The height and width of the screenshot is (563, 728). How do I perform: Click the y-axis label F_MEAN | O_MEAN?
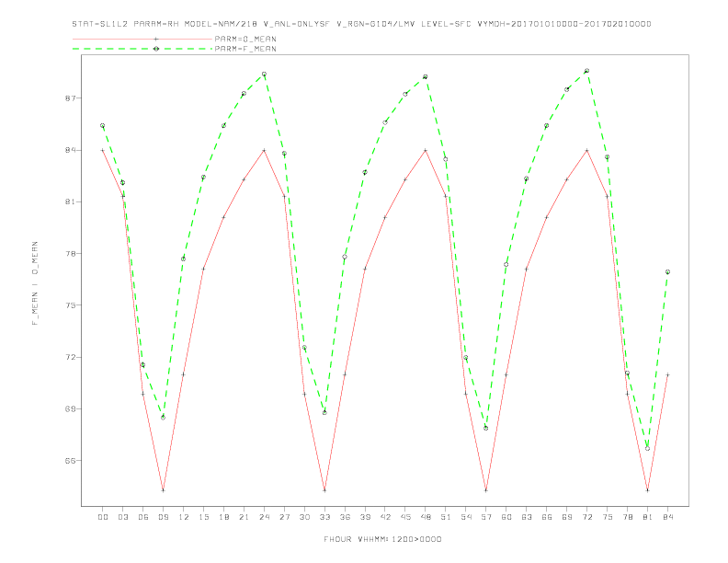click(x=35, y=283)
